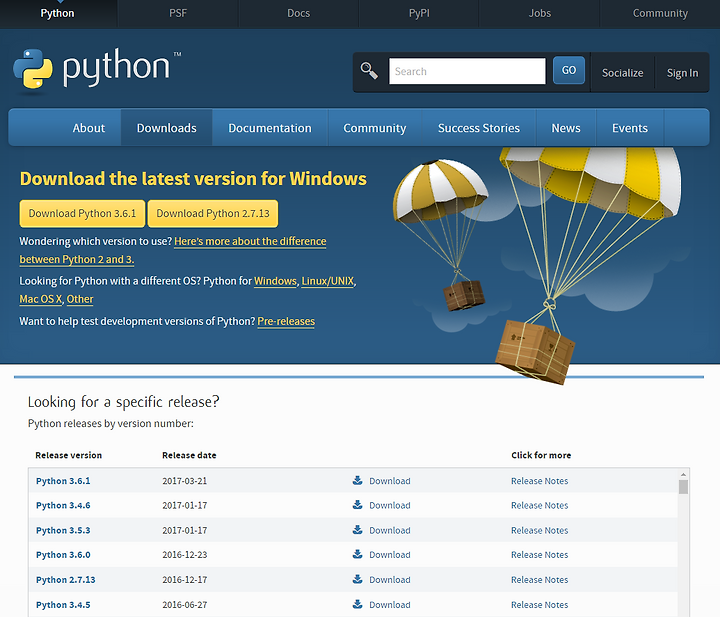The image size is (720, 617).
Task: Open the Pre-releases link
Action: click(286, 321)
